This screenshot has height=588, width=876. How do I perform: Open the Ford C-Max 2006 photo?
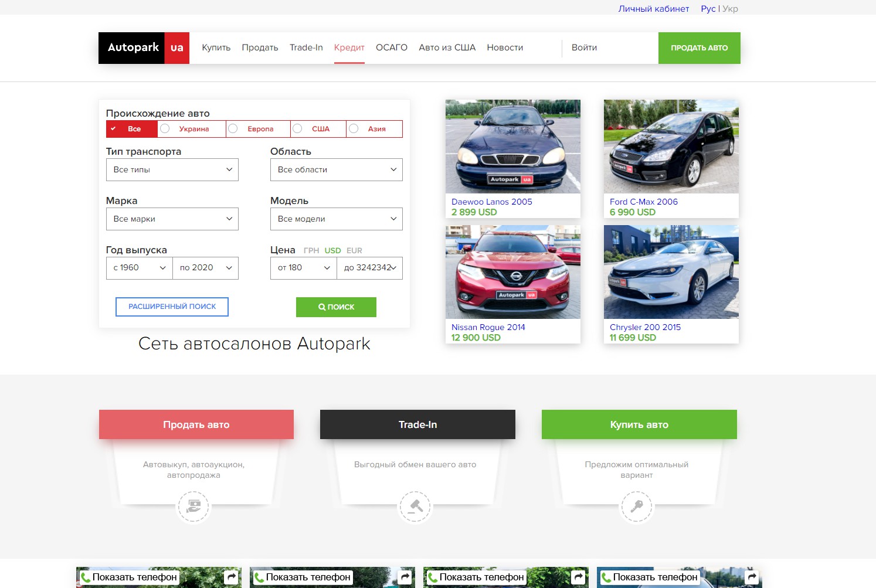[x=671, y=147]
